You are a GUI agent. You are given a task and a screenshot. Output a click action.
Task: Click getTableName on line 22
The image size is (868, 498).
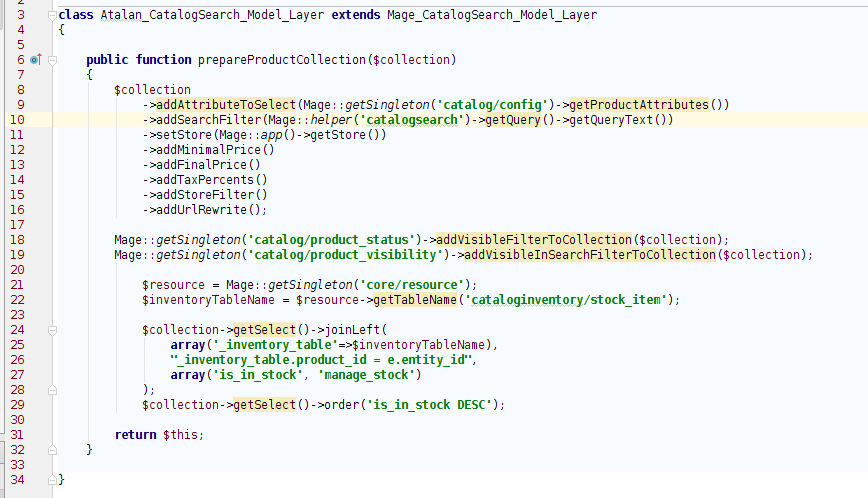[x=415, y=299]
